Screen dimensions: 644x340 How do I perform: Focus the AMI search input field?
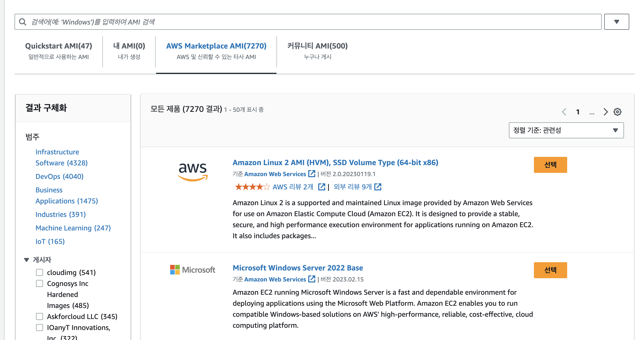pyautogui.click(x=308, y=22)
